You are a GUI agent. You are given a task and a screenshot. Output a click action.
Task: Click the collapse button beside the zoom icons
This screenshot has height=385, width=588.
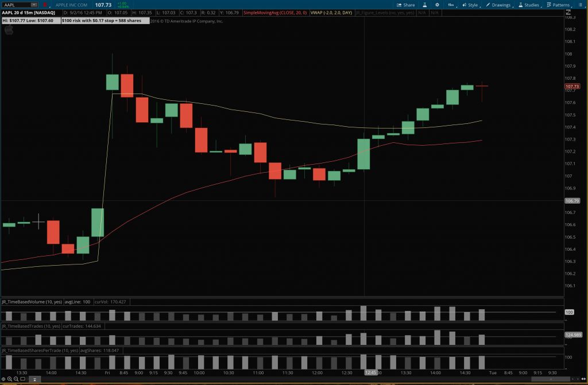[34, 379]
